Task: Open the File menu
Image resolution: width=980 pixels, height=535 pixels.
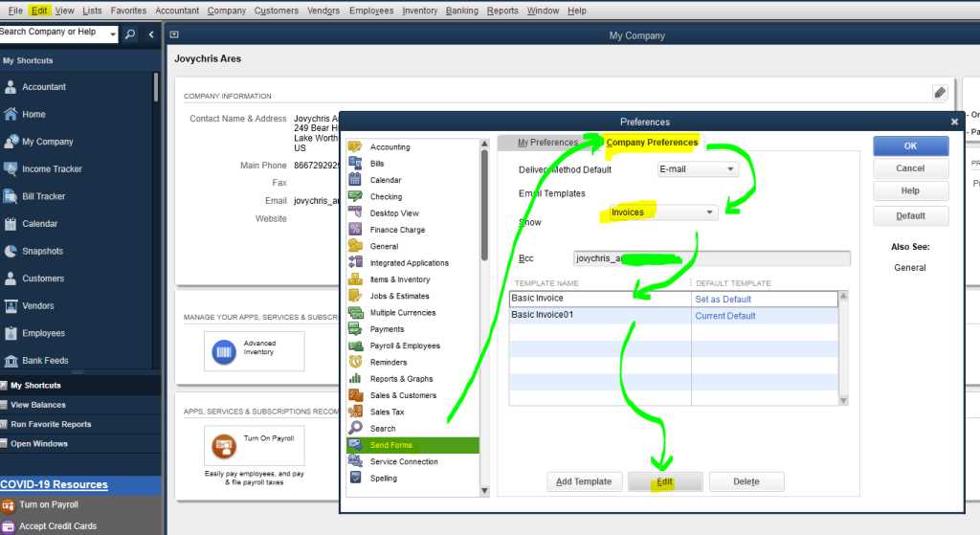Action: coord(15,11)
